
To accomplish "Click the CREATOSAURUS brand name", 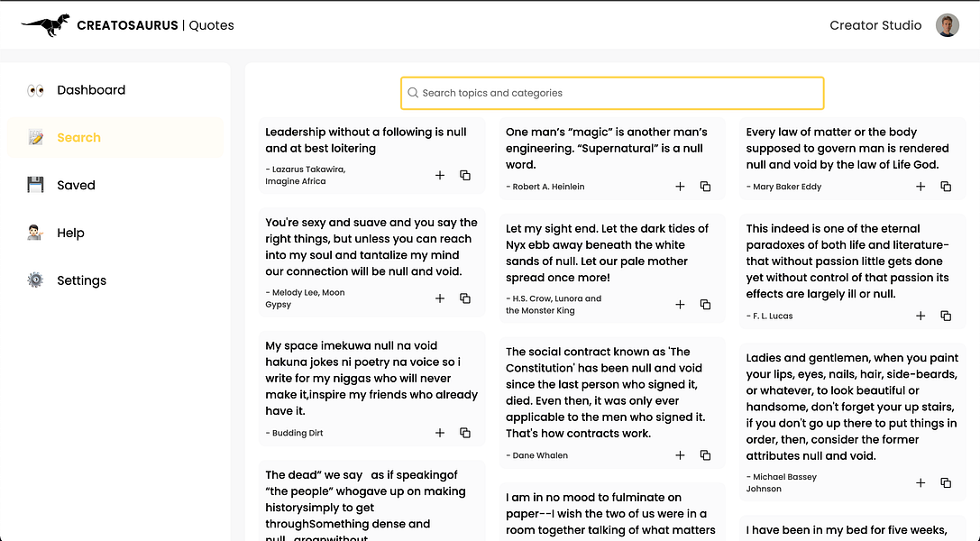I will (x=127, y=25).
